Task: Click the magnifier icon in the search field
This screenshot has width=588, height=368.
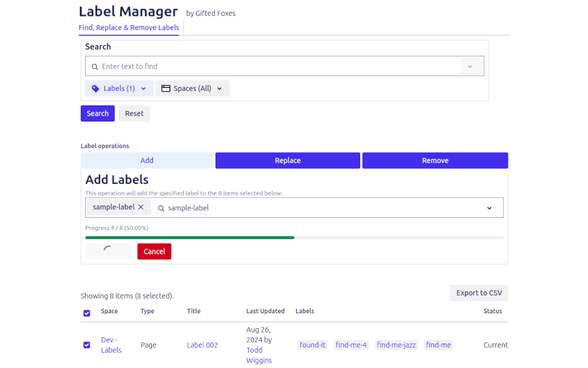Action: (x=94, y=66)
